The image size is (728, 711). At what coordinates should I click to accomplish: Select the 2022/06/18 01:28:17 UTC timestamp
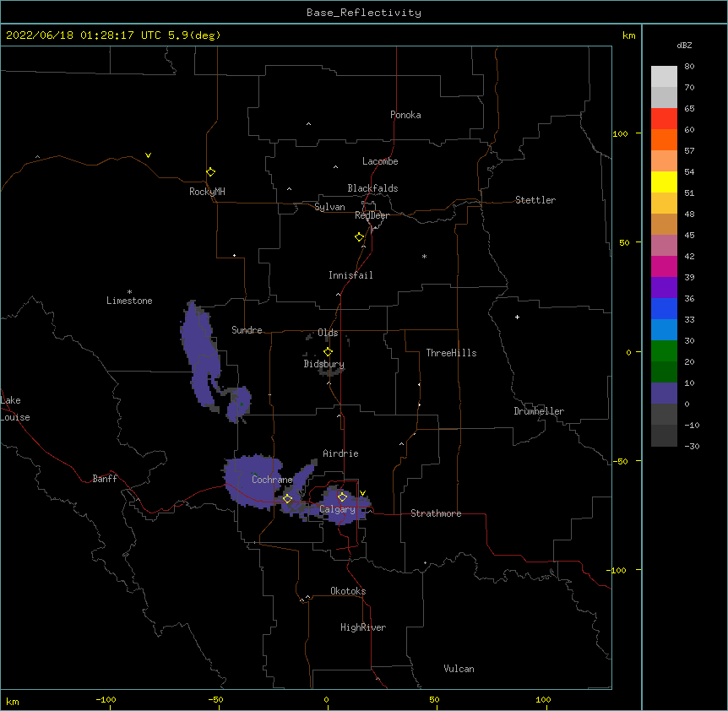(x=113, y=35)
